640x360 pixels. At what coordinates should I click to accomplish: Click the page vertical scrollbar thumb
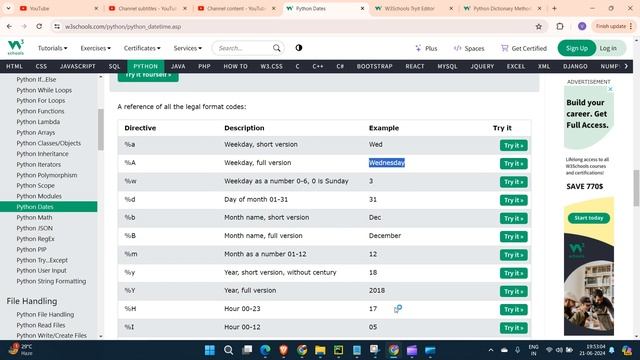tap(636, 188)
